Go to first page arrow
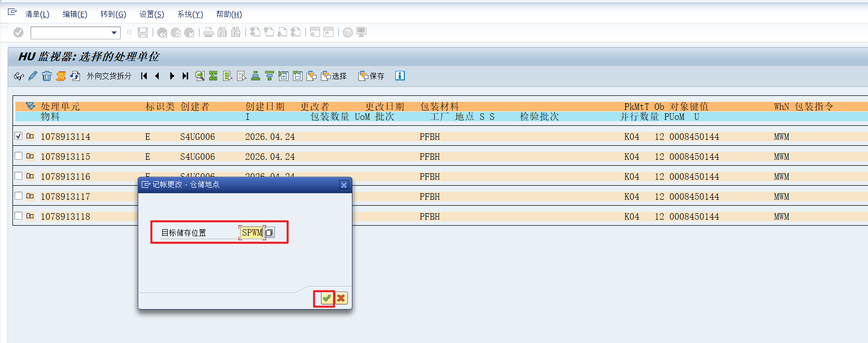The image size is (868, 343). [x=144, y=76]
